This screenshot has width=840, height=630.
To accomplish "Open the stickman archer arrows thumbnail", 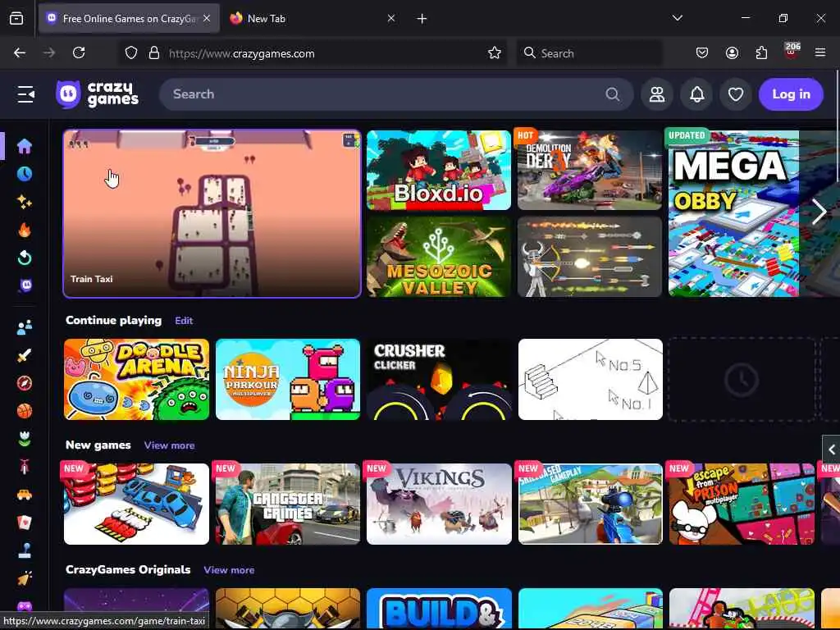I will [590, 257].
